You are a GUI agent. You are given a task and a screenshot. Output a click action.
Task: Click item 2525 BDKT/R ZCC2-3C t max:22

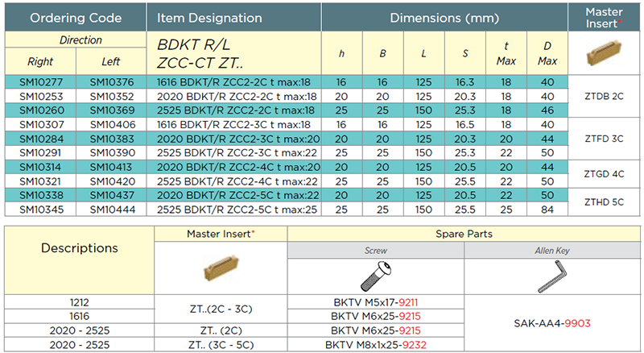pos(237,153)
